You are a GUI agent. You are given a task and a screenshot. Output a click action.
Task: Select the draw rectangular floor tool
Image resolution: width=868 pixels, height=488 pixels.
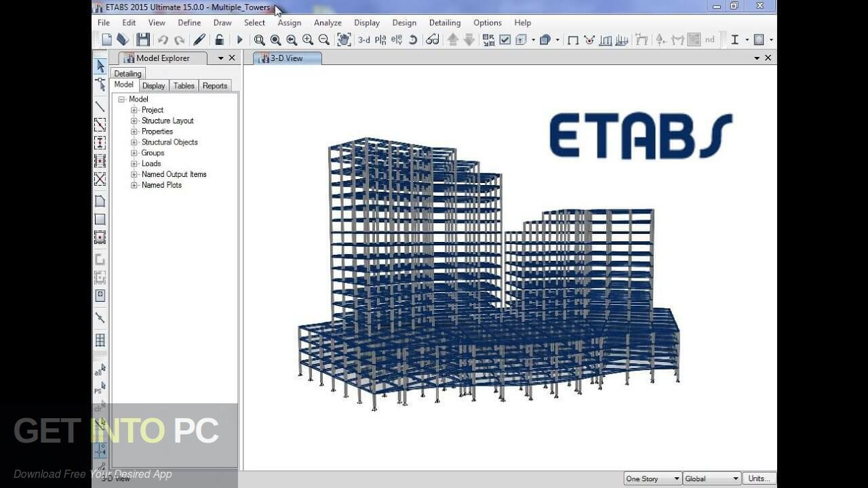(100, 220)
